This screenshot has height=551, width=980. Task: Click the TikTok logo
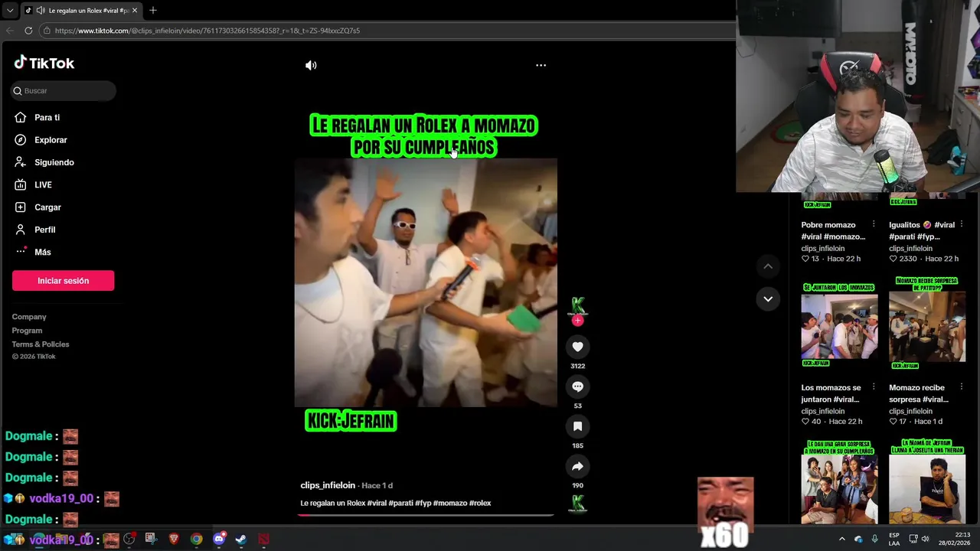point(44,63)
